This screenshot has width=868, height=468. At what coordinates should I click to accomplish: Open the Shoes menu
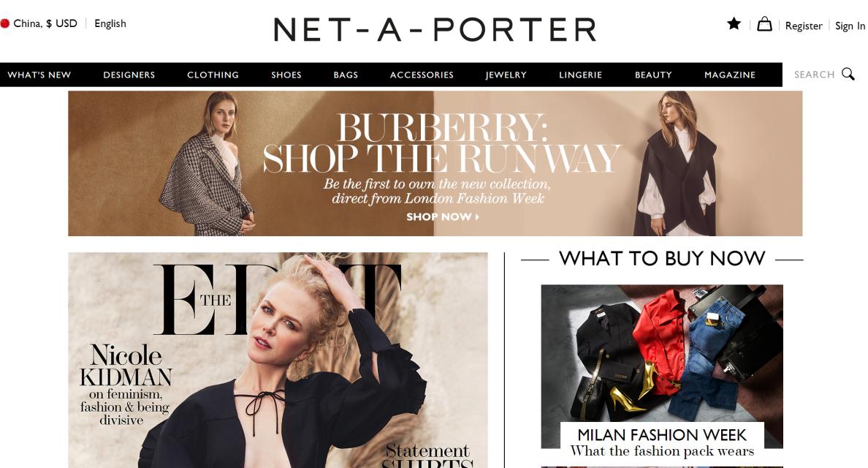point(286,75)
